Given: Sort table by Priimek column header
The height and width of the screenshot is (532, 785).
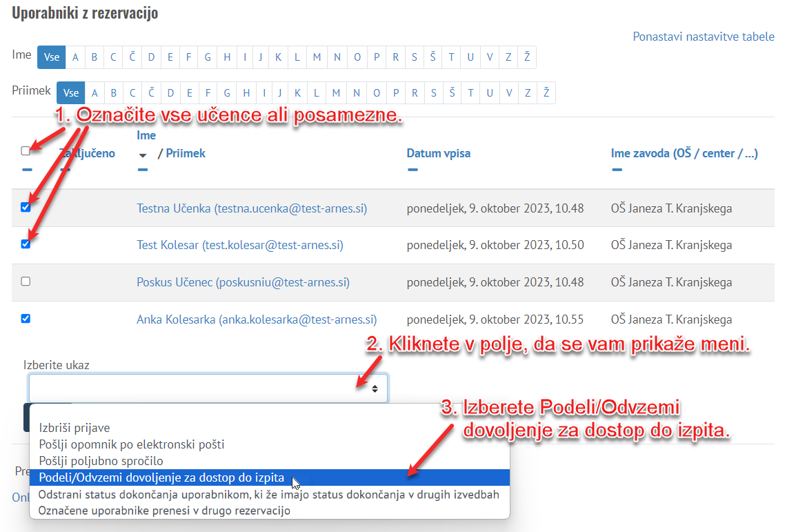Looking at the screenshot, I should tap(186, 153).
